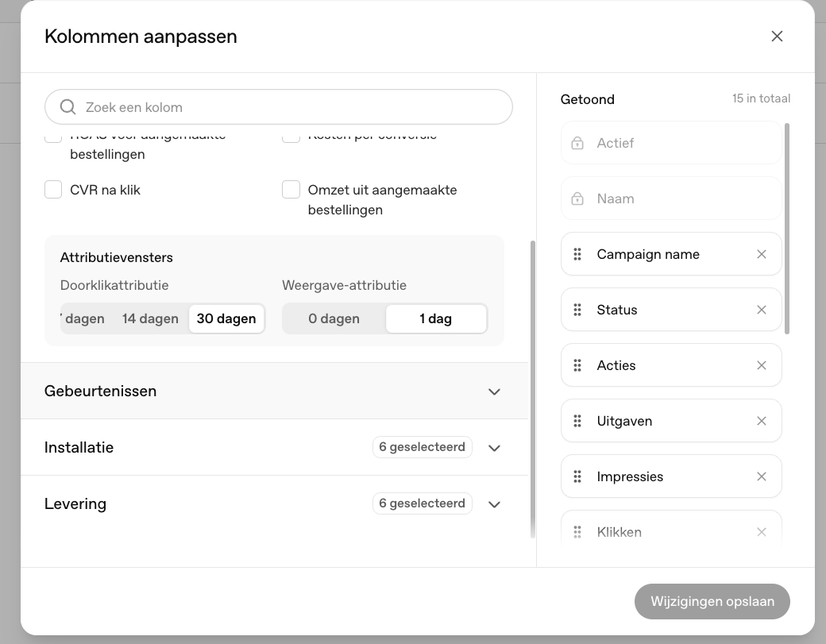
Task: Choose the partially visible 7 dagen option
Action: 83,318
